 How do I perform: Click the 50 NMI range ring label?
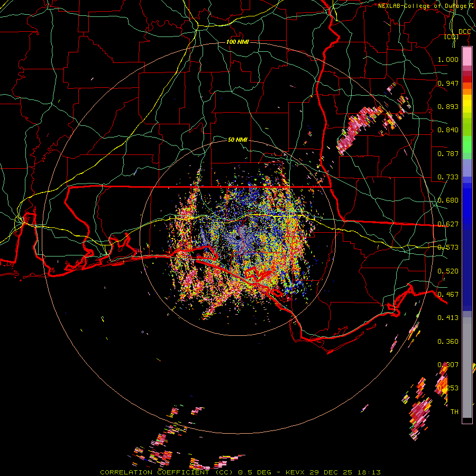click(x=237, y=140)
